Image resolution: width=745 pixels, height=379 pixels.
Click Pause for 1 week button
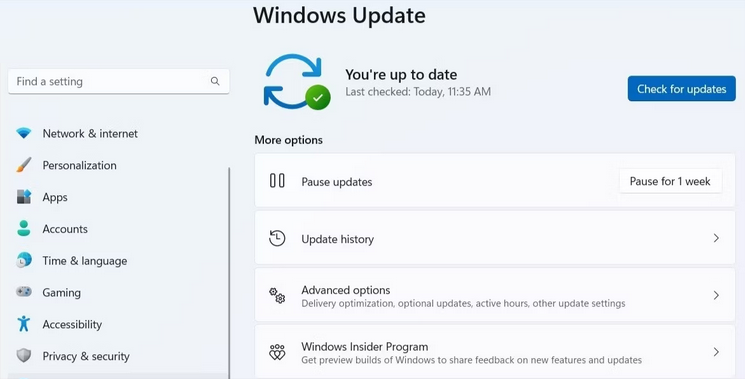(670, 181)
